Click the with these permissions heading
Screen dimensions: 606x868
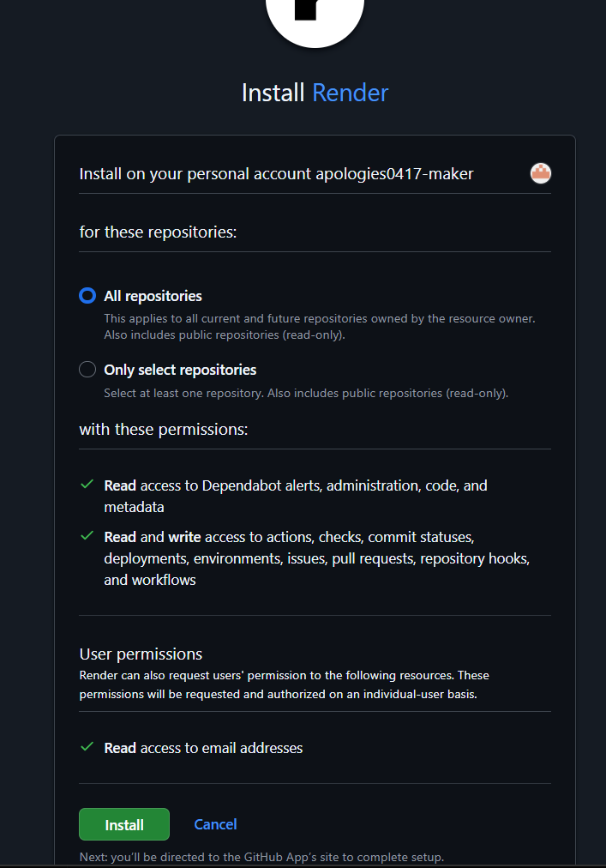[163, 430]
